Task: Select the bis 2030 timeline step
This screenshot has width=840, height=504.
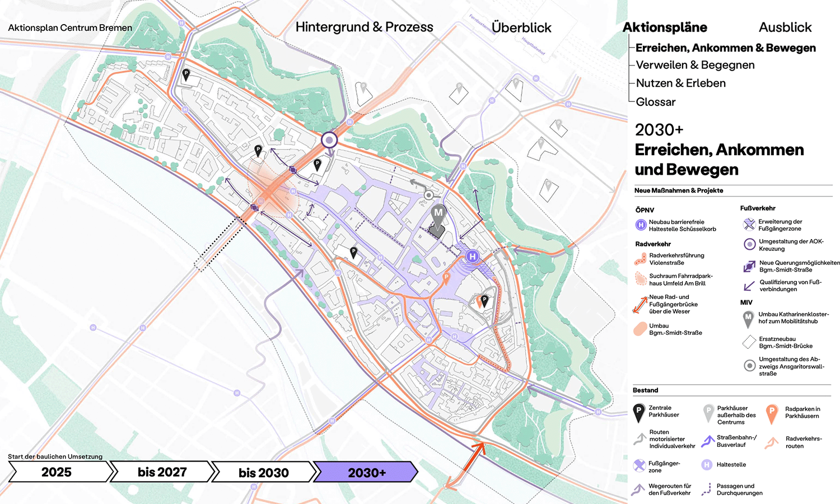Action: pos(263,473)
